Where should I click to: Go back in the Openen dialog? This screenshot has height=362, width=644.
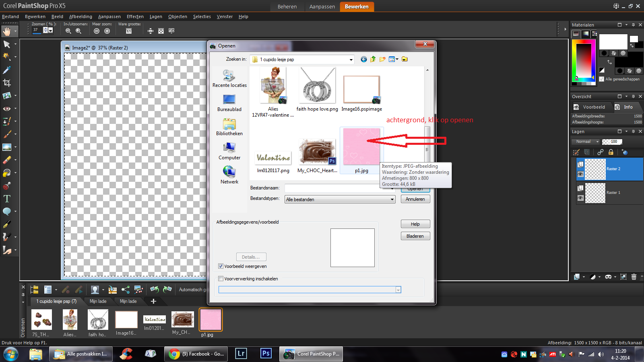pos(364,59)
